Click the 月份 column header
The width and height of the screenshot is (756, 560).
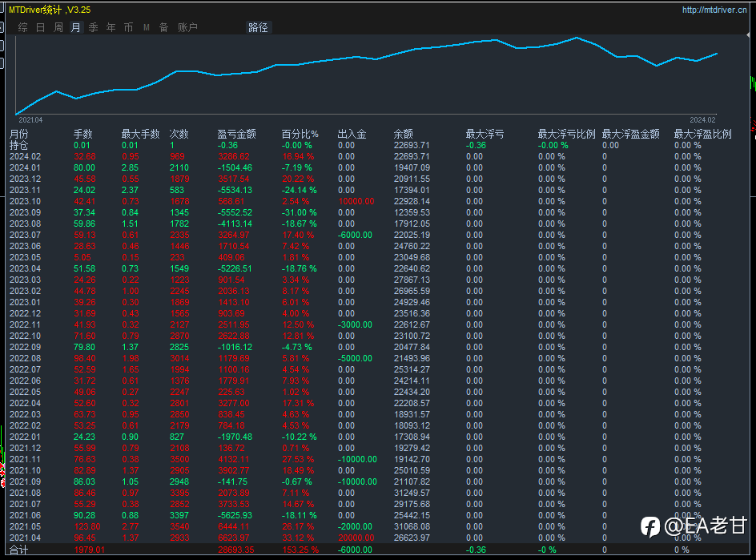(18, 134)
